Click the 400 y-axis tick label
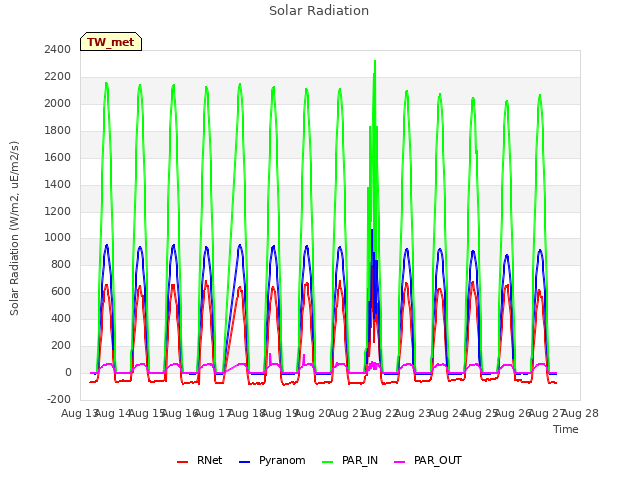Viewport: 640px width, 480px height. (61, 318)
